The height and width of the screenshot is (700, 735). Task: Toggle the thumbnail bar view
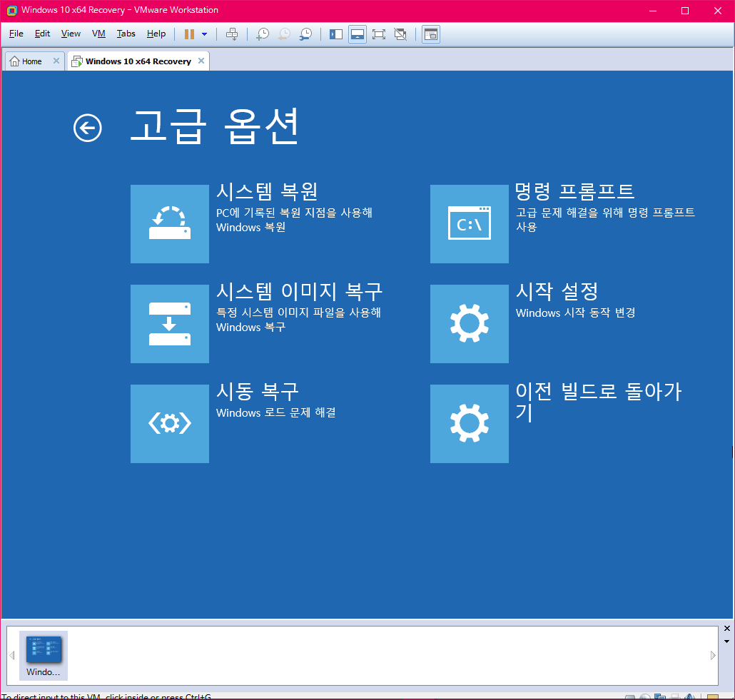point(358,34)
